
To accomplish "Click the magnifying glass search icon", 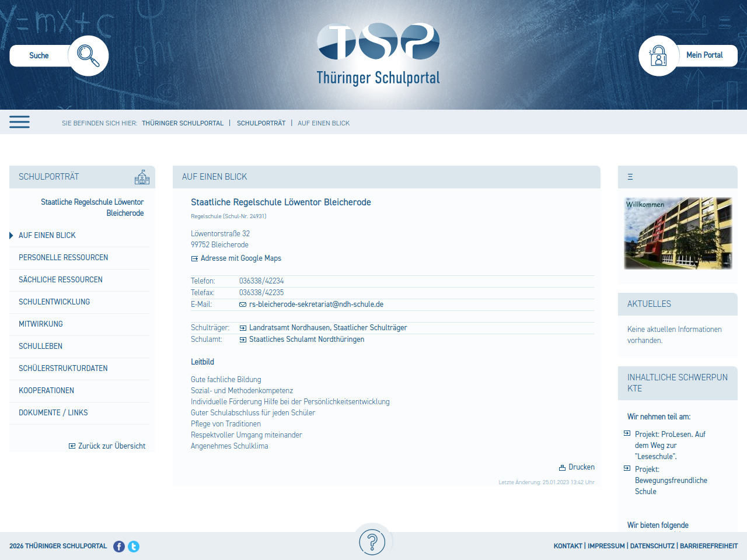I will click(88, 55).
